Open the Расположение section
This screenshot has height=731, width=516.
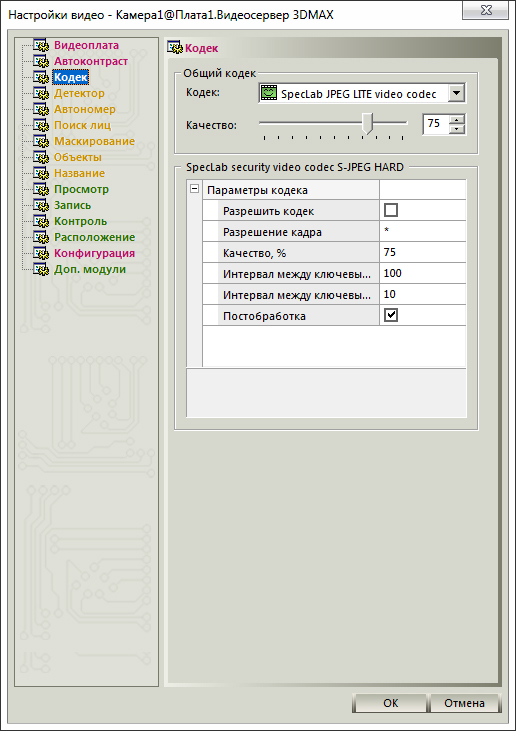tap(95, 237)
